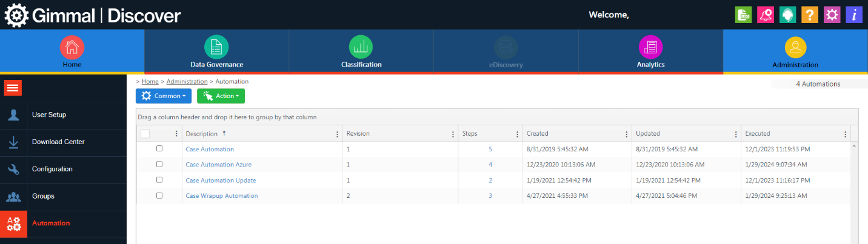This screenshot has width=868, height=244.
Task: Sort by the Description column header
Action: pyautogui.click(x=202, y=134)
